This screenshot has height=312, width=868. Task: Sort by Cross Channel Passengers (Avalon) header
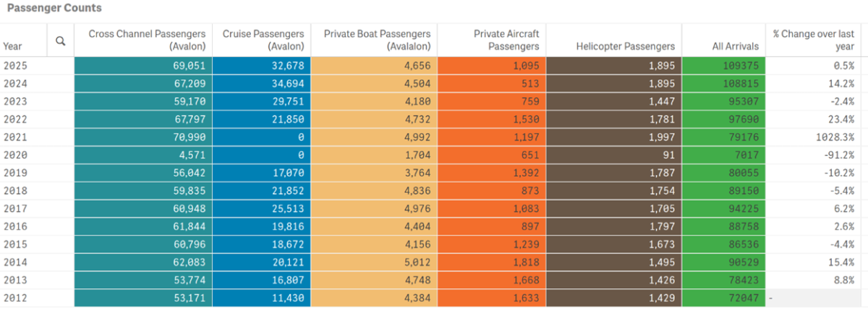coord(148,40)
